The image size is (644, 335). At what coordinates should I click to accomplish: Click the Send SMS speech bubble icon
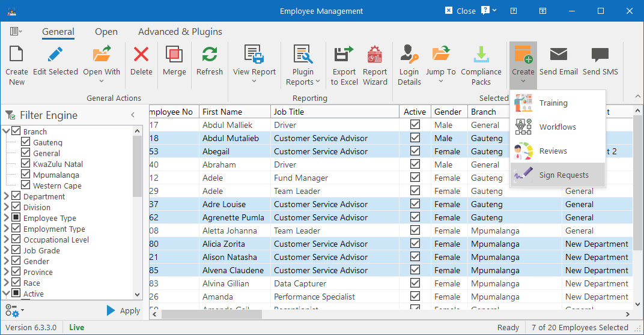(x=600, y=55)
